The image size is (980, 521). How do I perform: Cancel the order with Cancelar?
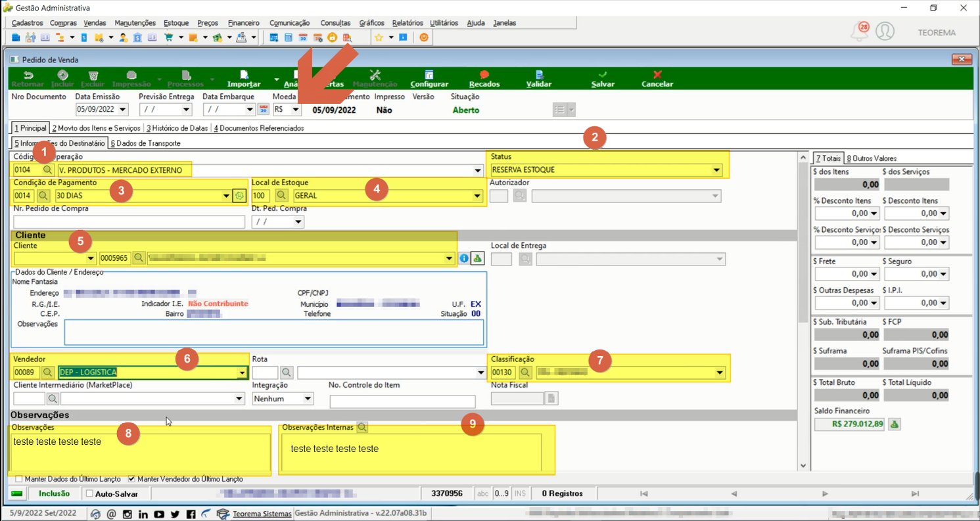(657, 79)
